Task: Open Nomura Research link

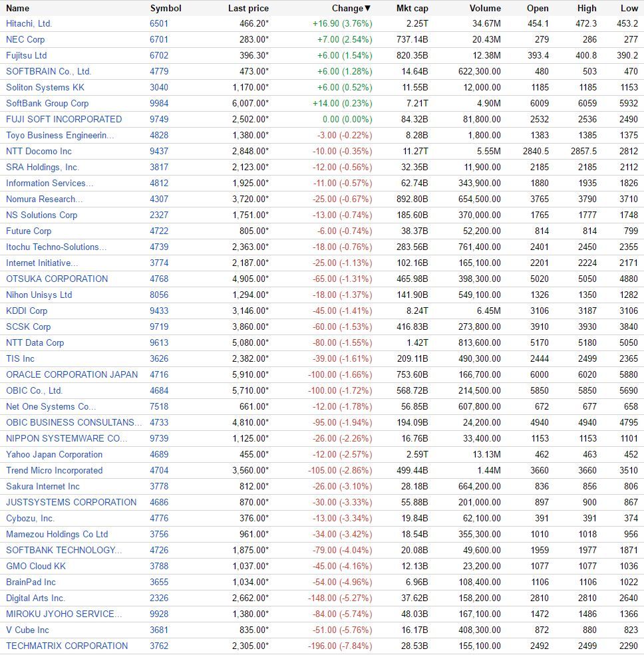Action: 44,199
